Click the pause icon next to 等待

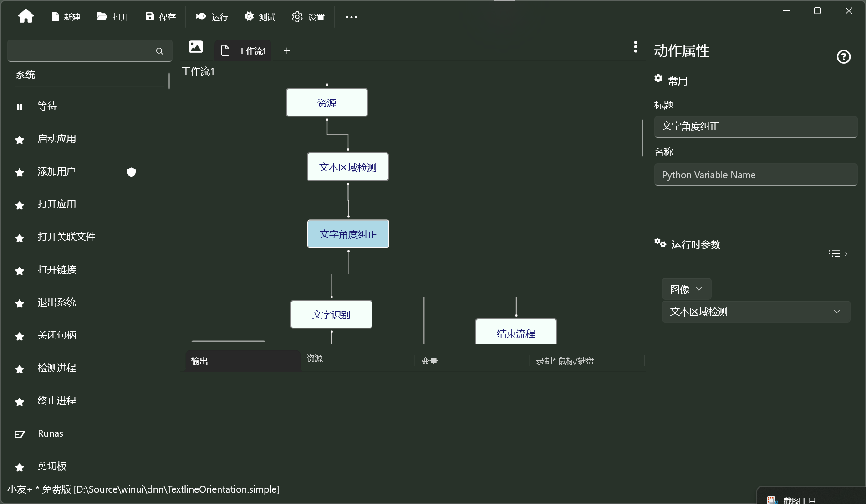click(19, 106)
